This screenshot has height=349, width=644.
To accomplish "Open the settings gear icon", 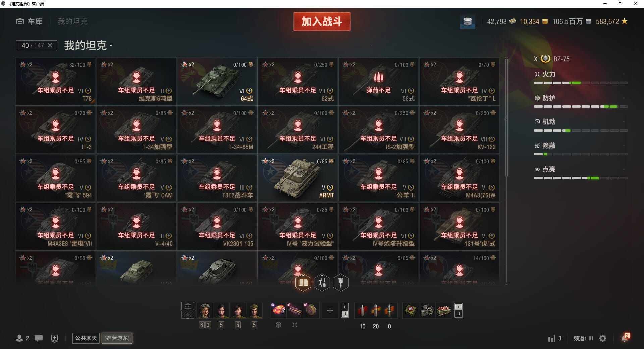I will pos(603,338).
